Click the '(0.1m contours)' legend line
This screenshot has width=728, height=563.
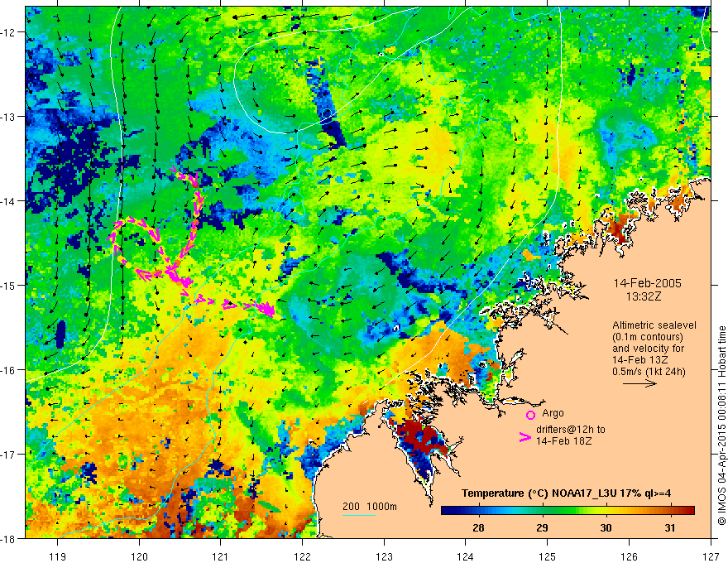648,337
